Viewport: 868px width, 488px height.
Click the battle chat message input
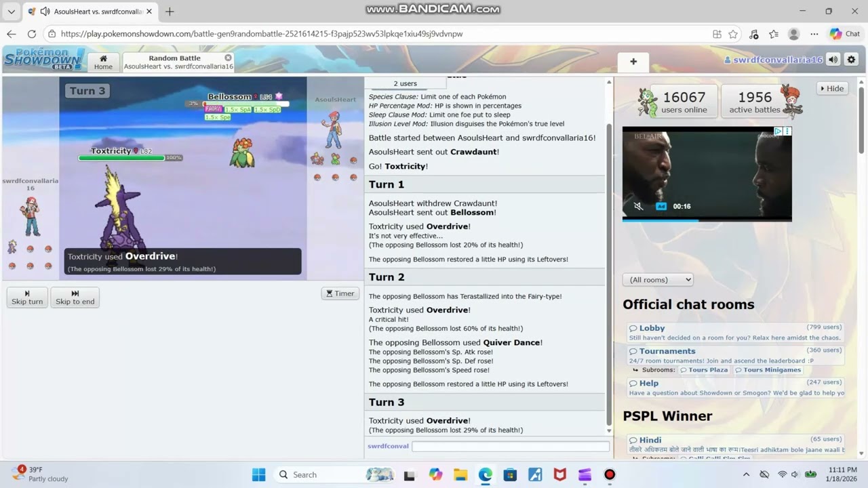(x=511, y=446)
